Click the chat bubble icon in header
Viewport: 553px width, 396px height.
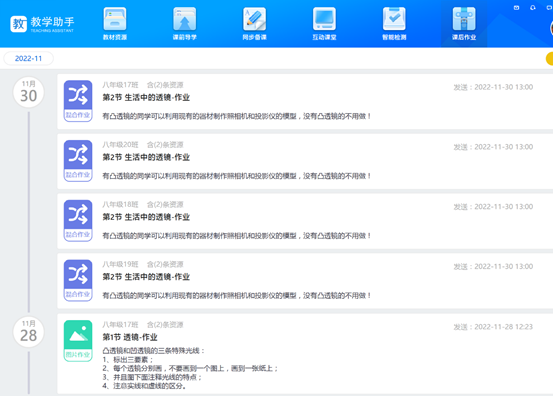click(549, 7)
